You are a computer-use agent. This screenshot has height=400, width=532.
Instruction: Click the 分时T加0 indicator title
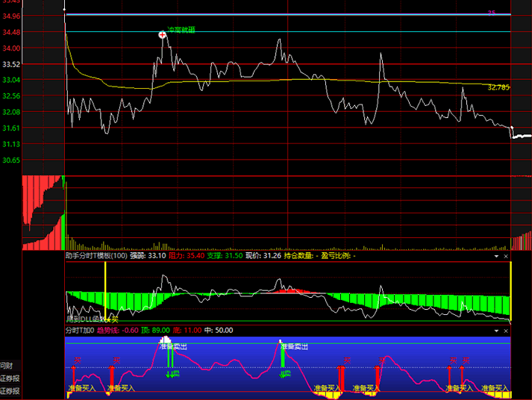[80, 330]
